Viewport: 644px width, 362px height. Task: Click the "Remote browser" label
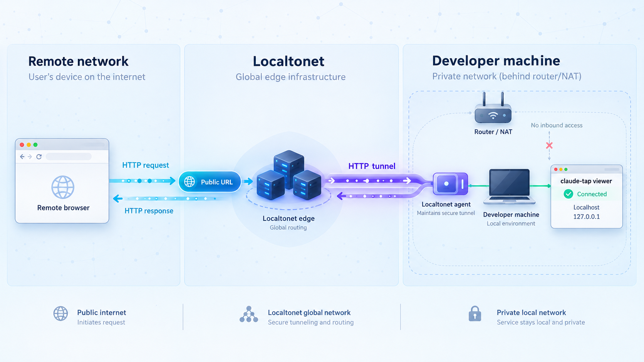coord(63,208)
